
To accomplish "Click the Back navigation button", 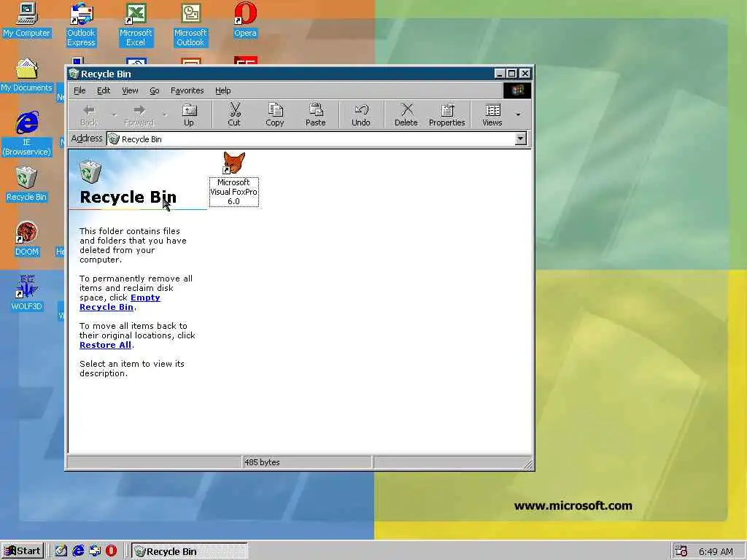I will pos(89,114).
